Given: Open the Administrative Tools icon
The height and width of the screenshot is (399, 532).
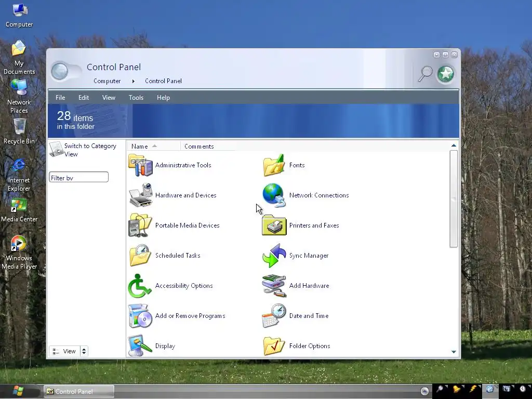Looking at the screenshot, I should [x=140, y=165].
